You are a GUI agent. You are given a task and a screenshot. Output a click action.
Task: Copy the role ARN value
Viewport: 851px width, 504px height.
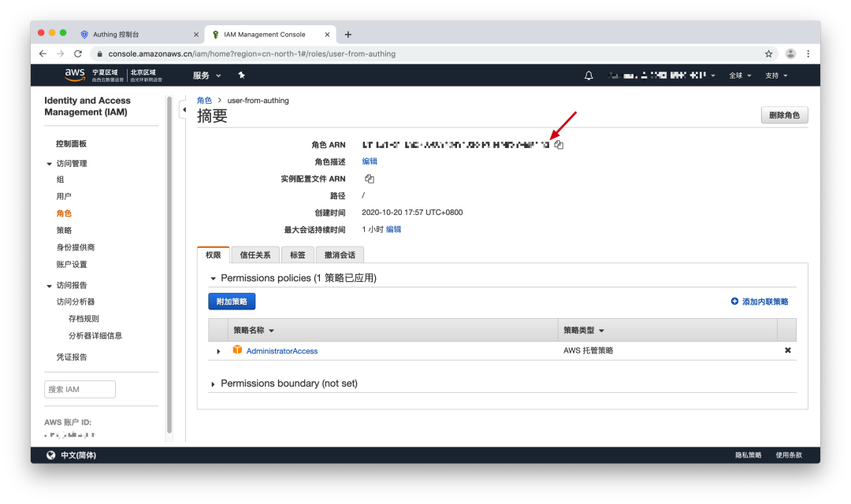[559, 145]
